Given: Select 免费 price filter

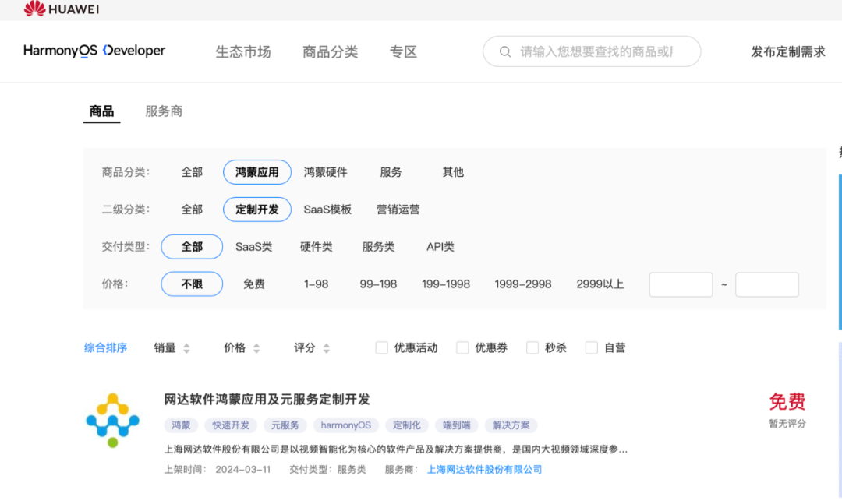Looking at the screenshot, I should 254,284.
